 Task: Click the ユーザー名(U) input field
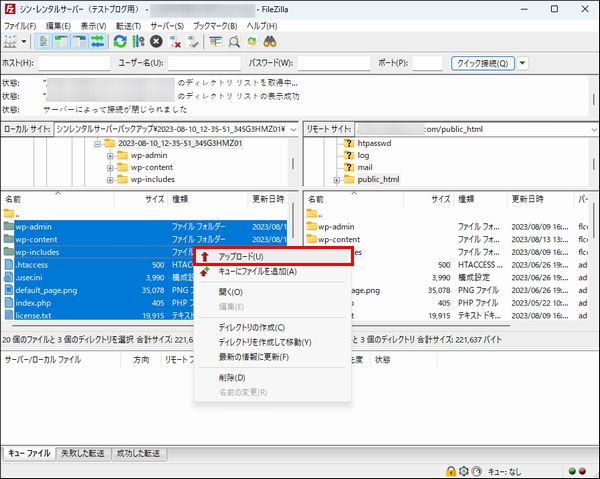(204, 63)
